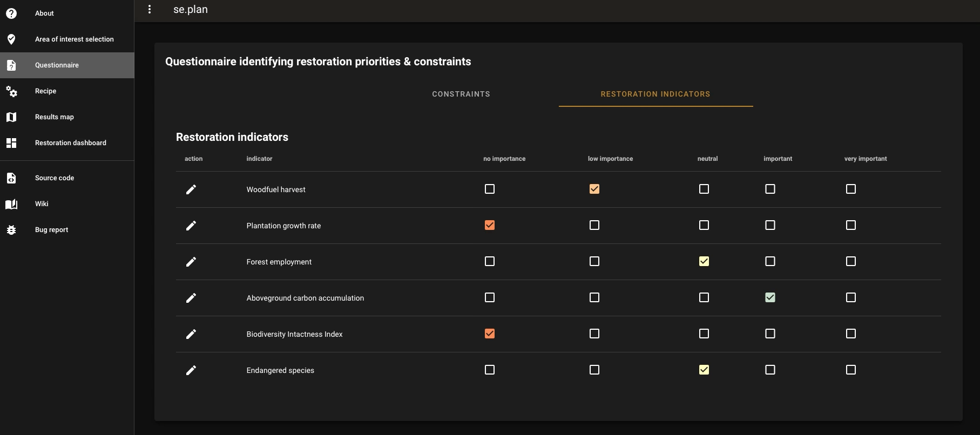The height and width of the screenshot is (435, 980).
Task: Click the pencil icon beside Forest employment
Action: 191,262
